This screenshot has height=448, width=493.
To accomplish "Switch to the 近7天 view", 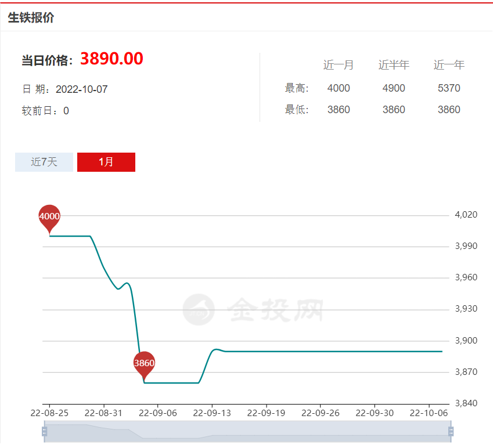I will [44, 162].
